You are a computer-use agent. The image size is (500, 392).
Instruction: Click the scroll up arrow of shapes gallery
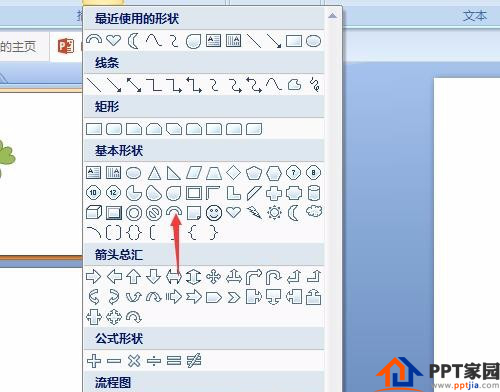click(x=332, y=16)
